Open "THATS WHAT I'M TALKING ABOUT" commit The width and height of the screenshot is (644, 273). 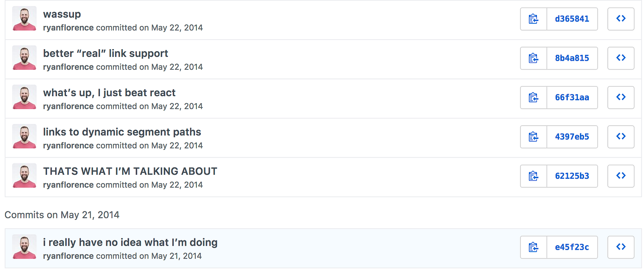130,171
